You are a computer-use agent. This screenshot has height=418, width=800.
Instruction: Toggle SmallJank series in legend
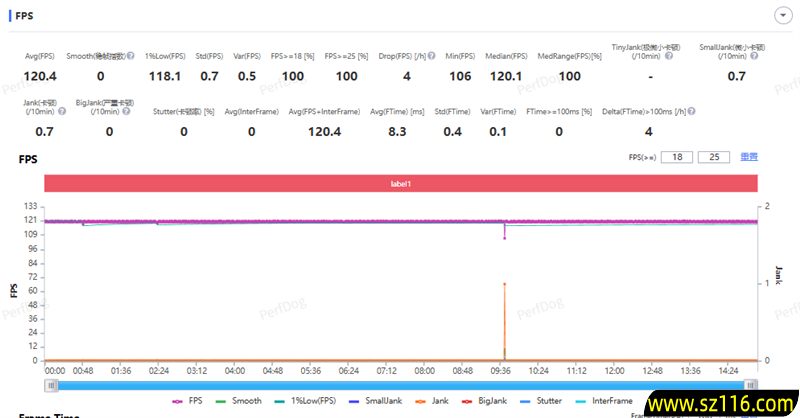[368, 400]
